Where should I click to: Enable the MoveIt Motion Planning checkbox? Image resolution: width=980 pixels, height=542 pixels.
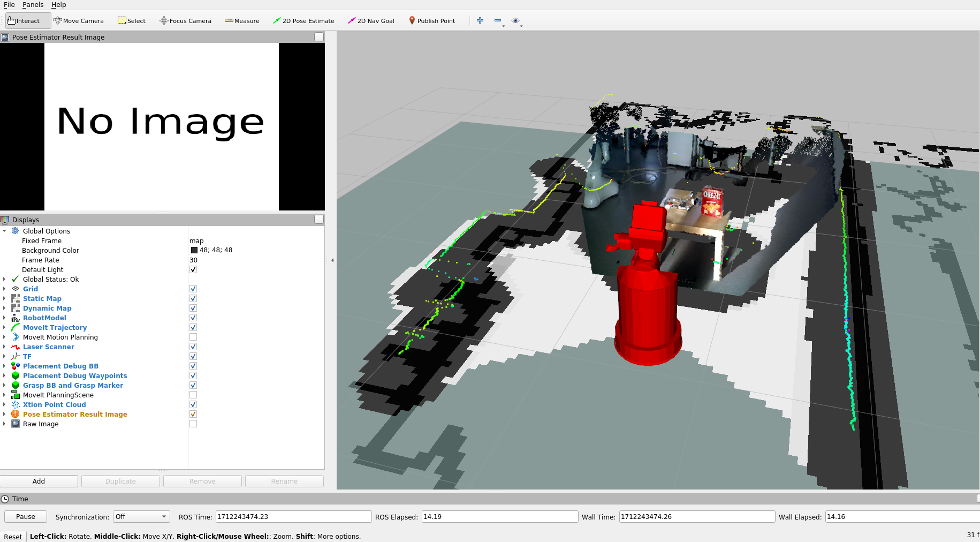[x=193, y=337]
